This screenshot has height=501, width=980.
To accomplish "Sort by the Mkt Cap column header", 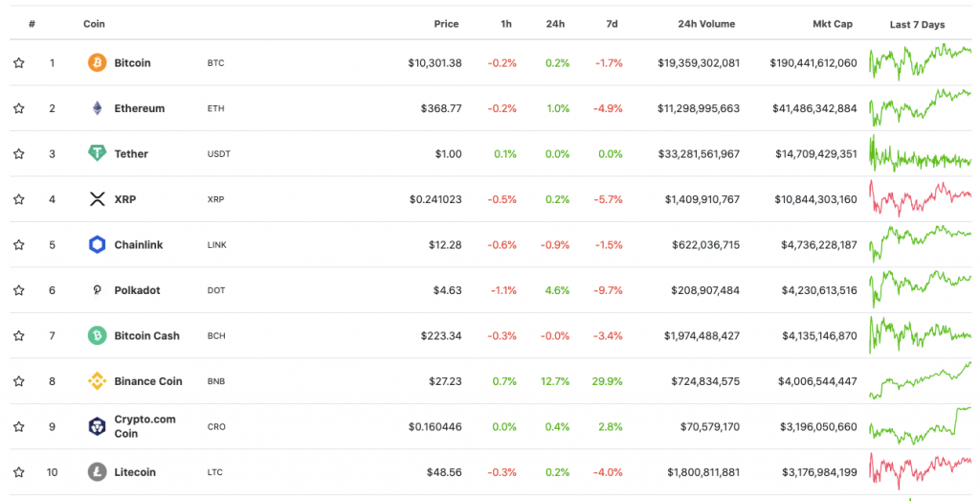I will [833, 24].
